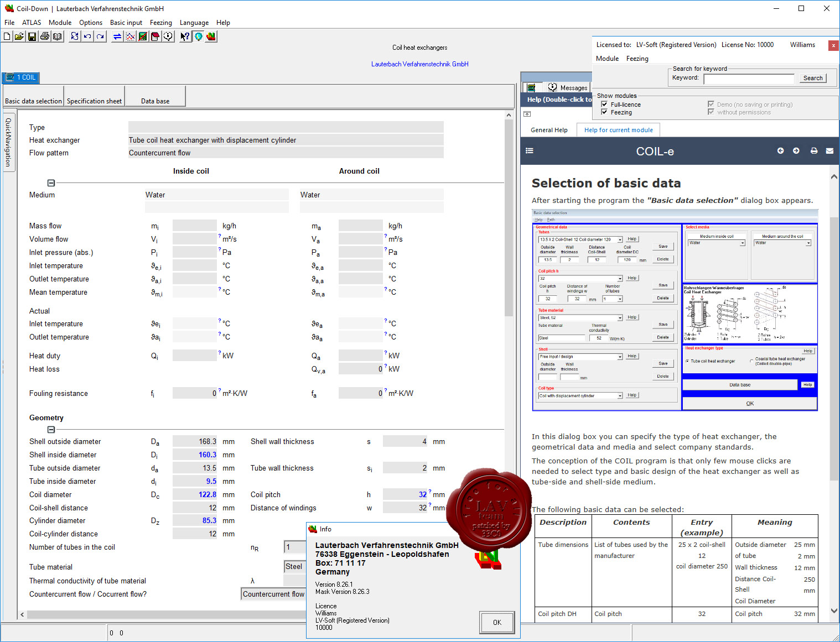Open the Feezing menu in menu bar

(160, 23)
